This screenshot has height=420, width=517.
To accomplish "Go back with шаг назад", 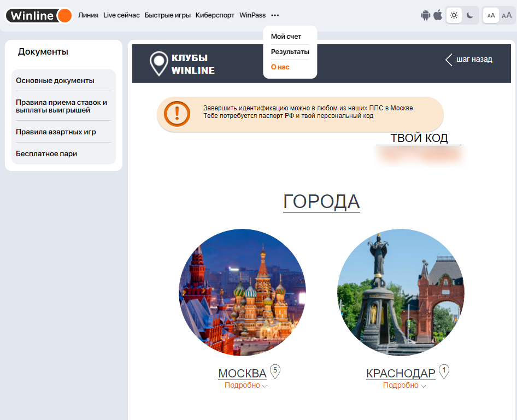I will (474, 60).
